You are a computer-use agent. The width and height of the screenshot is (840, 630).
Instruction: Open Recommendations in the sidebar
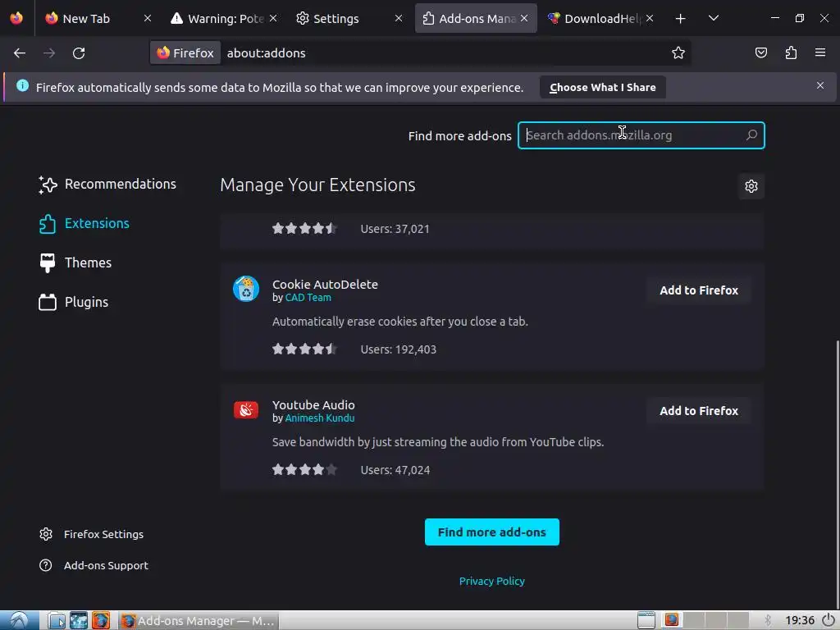coord(107,185)
